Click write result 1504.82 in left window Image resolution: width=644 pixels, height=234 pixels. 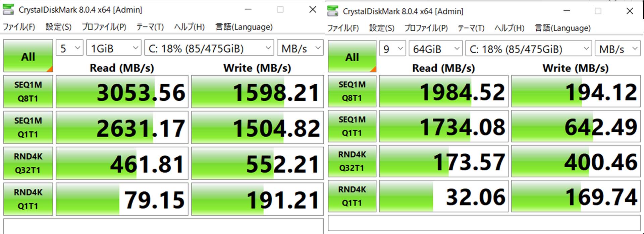257,127
